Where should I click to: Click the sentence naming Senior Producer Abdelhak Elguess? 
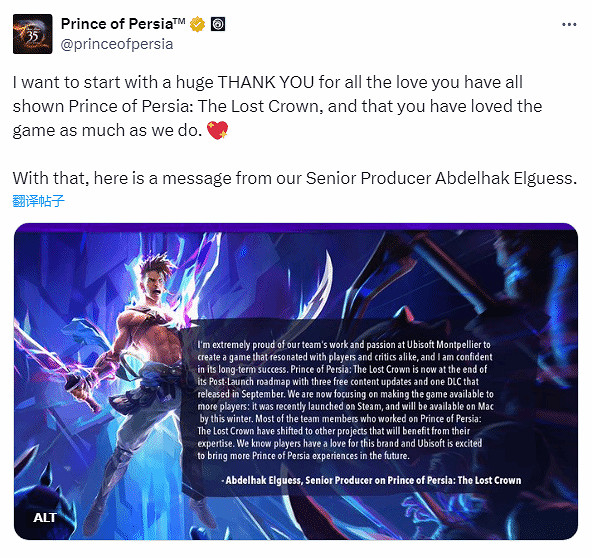294,178
